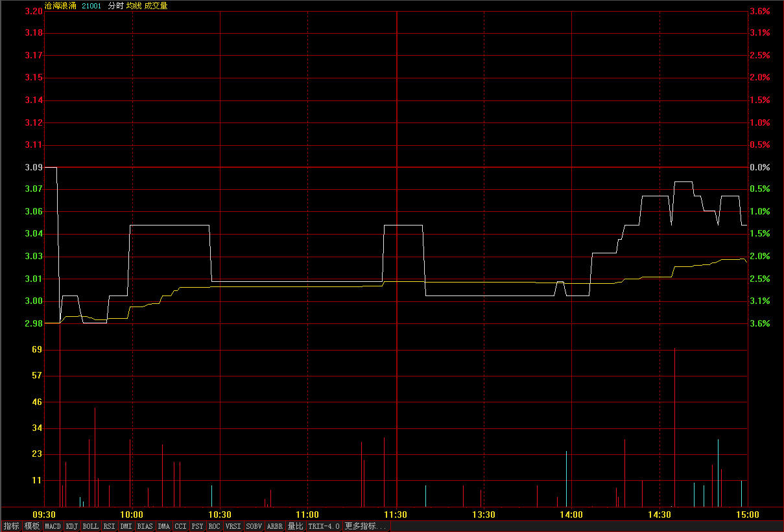Select the KDJ indicator tab
This screenshot has width=784, height=532.
click(x=72, y=526)
